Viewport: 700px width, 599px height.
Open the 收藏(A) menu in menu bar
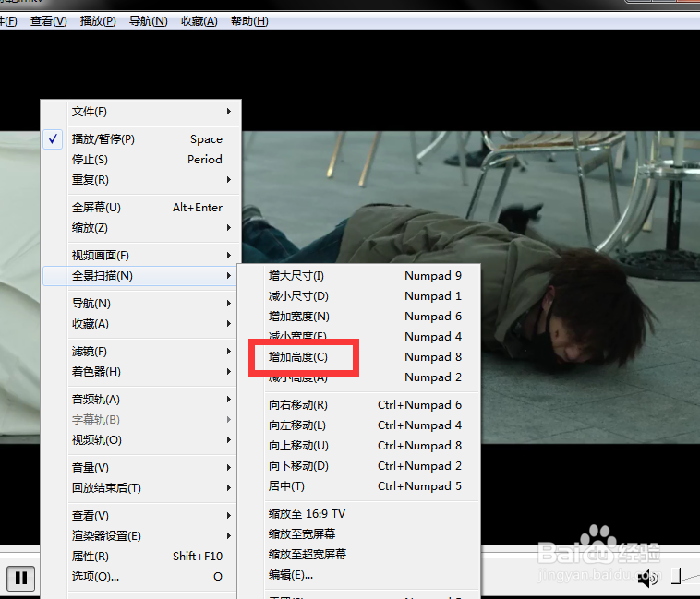[199, 21]
